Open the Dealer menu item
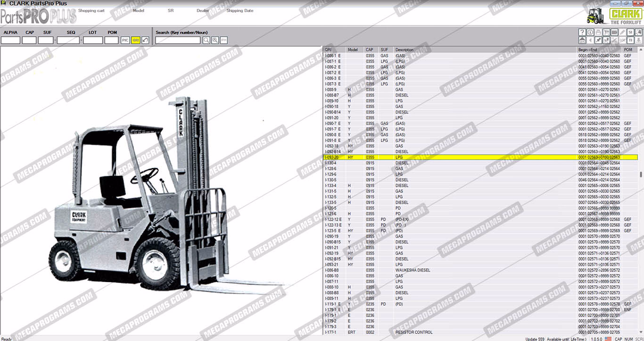 [x=203, y=10]
